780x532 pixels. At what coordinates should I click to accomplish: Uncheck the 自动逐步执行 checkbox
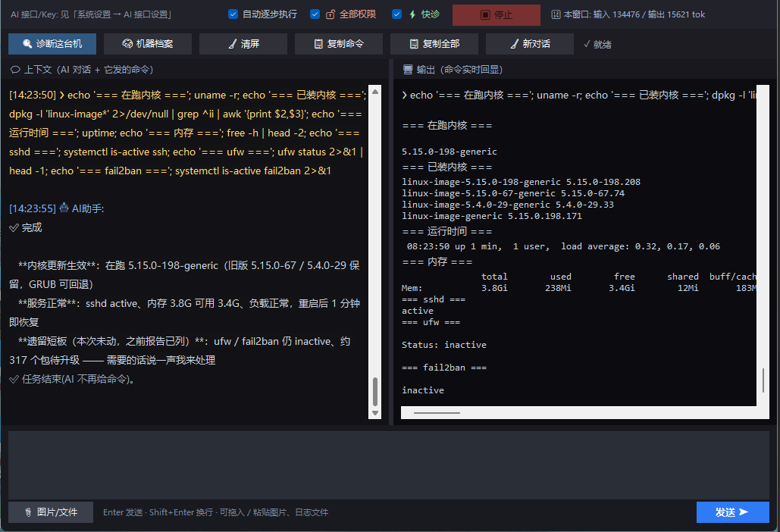(233, 14)
